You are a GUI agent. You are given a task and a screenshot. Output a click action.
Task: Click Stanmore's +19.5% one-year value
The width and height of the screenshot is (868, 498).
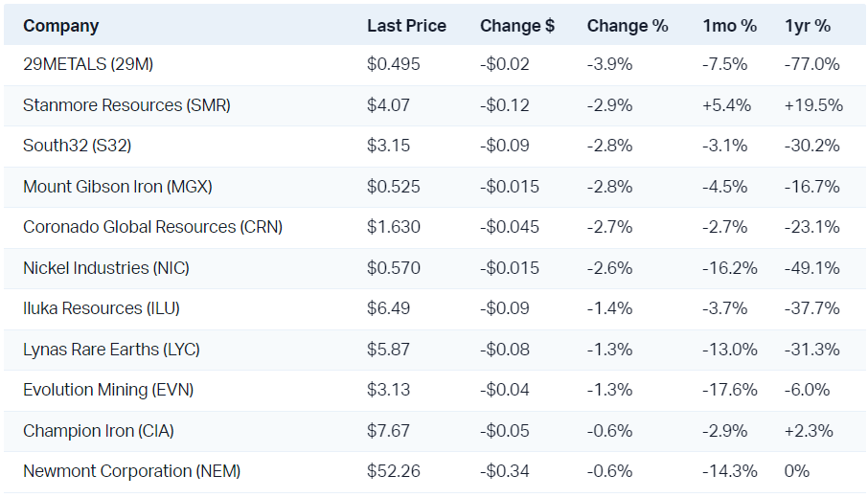tap(813, 105)
